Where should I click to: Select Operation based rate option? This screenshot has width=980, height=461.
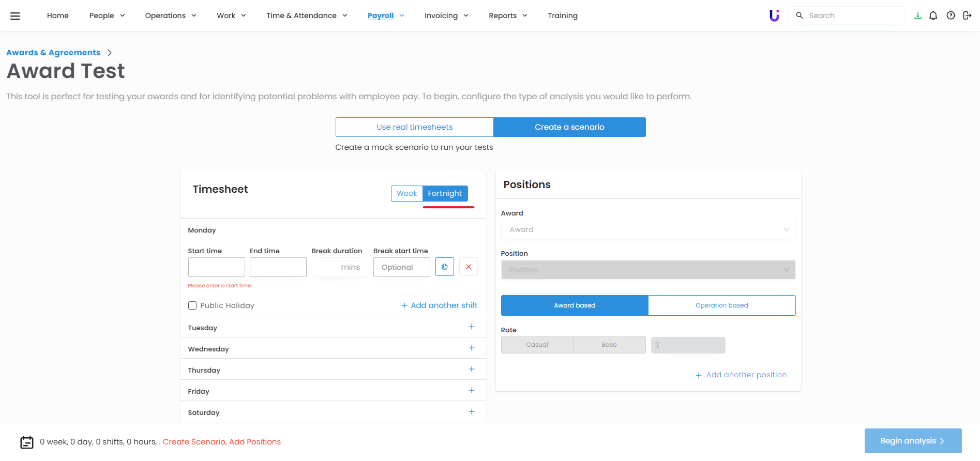click(x=721, y=305)
